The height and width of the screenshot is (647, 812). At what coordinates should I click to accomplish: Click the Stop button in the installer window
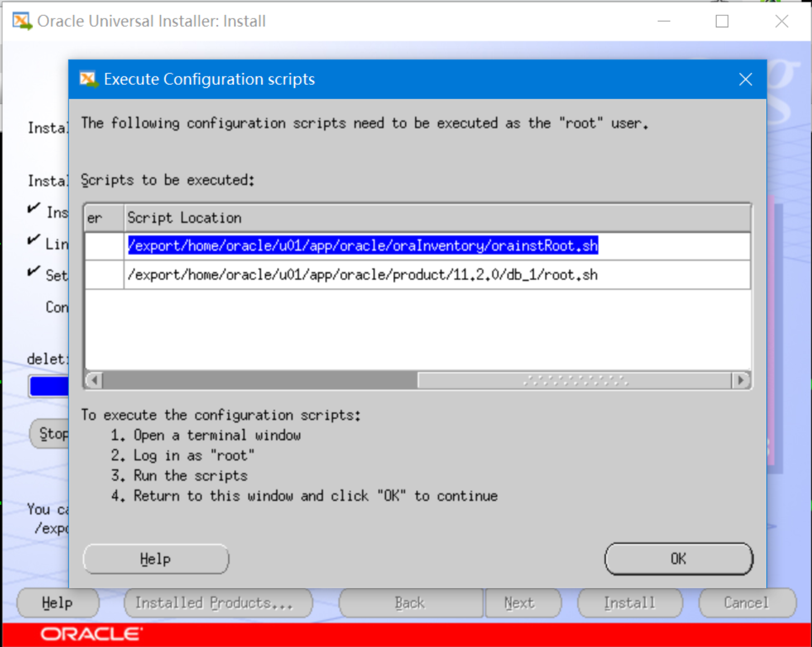point(50,433)
